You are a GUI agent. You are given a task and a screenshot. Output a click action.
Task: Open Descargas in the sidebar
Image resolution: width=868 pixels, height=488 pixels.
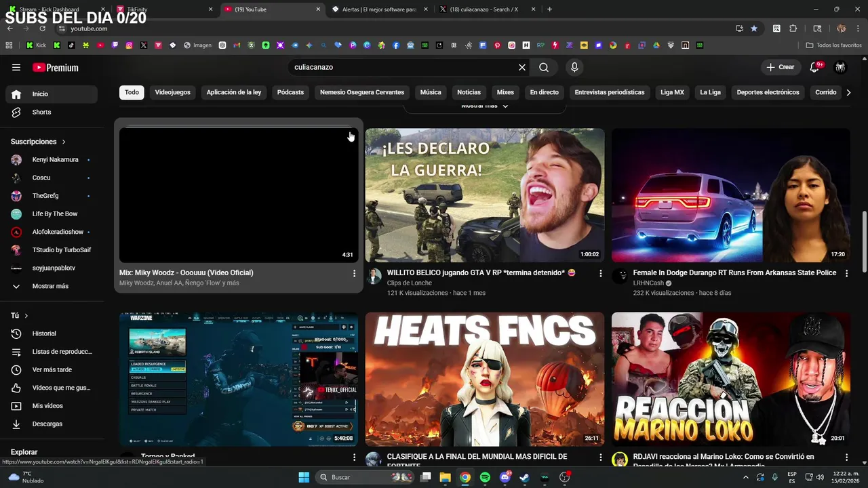click(x=52, y=424)
